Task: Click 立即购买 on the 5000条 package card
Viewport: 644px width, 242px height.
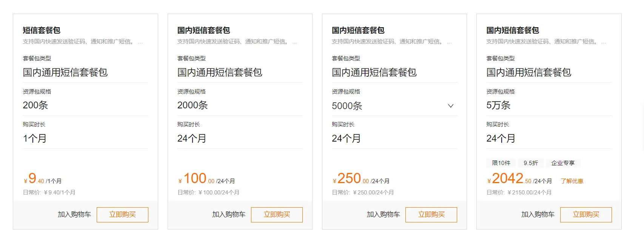Action: pos(431,214)
